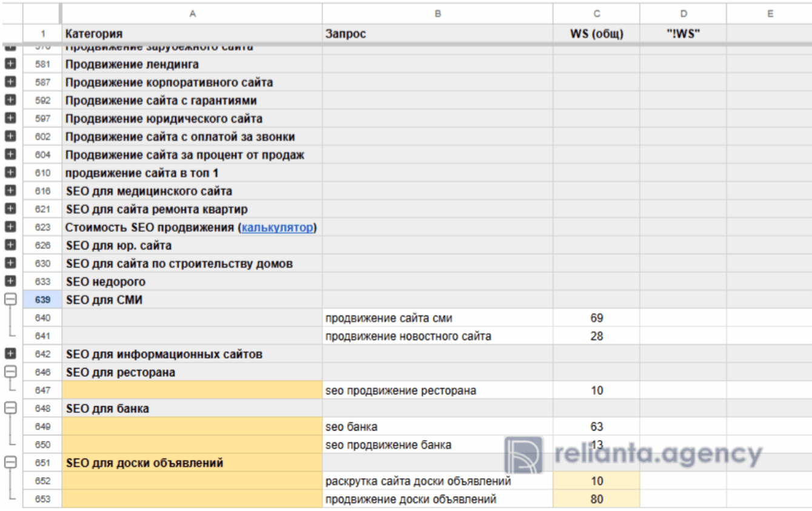Click the Категория header cell
Viewport: 812px width, 511px height.
coord(192,34)
